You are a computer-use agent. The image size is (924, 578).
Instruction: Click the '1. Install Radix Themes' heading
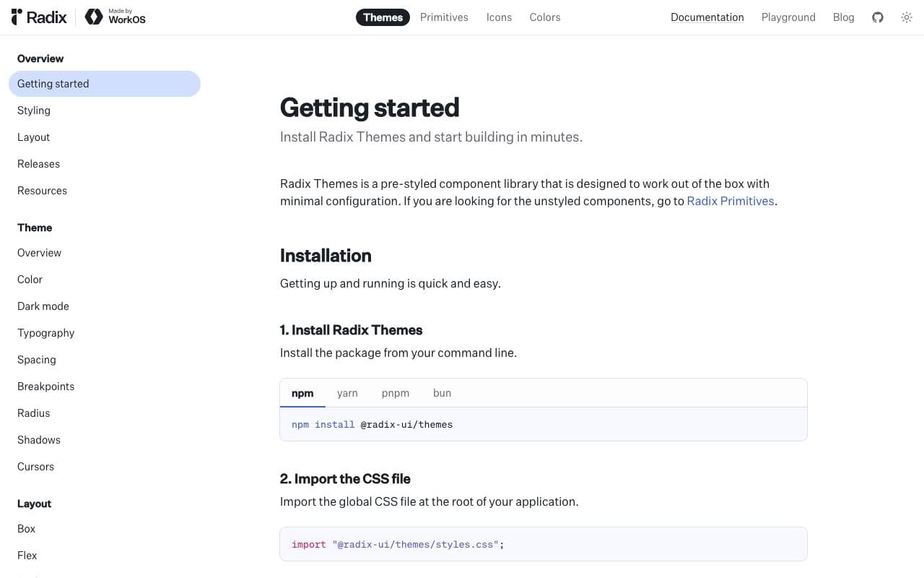(351, 330)
